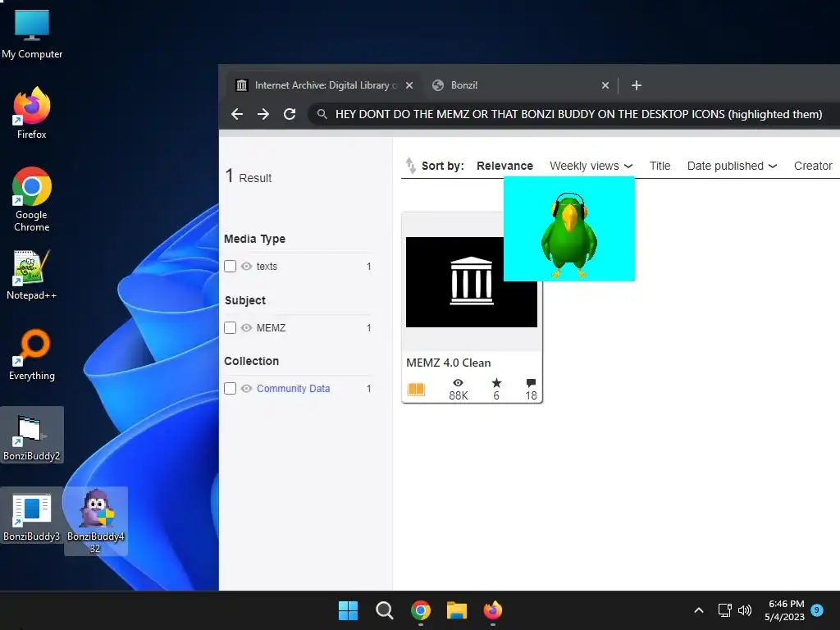Viewport: 840px width, 630px height.
Task: Sort results by Relevance
Action: click(504, 166)
